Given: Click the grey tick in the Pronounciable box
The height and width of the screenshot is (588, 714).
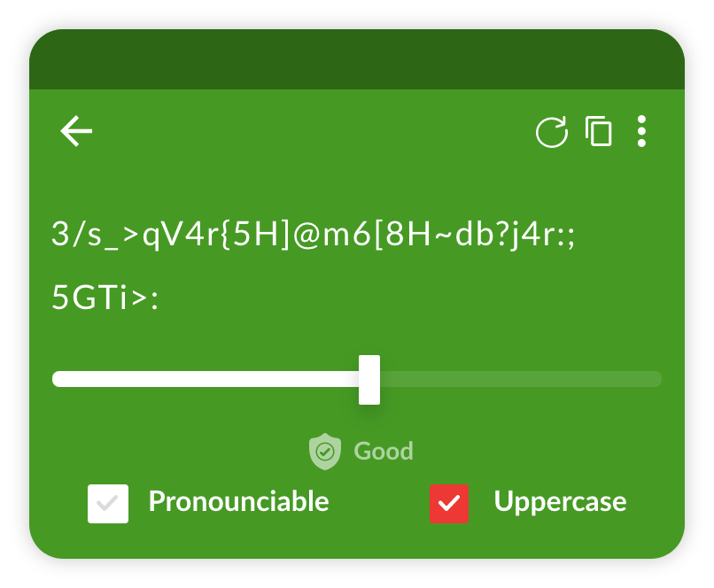Looking at the screenshot, I should click(x=108, y=504).
